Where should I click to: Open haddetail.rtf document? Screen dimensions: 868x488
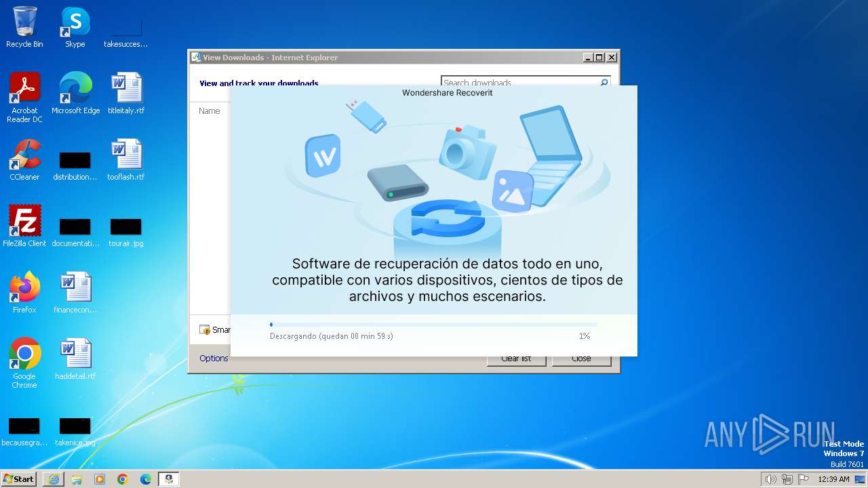click(x=75, y=359)
